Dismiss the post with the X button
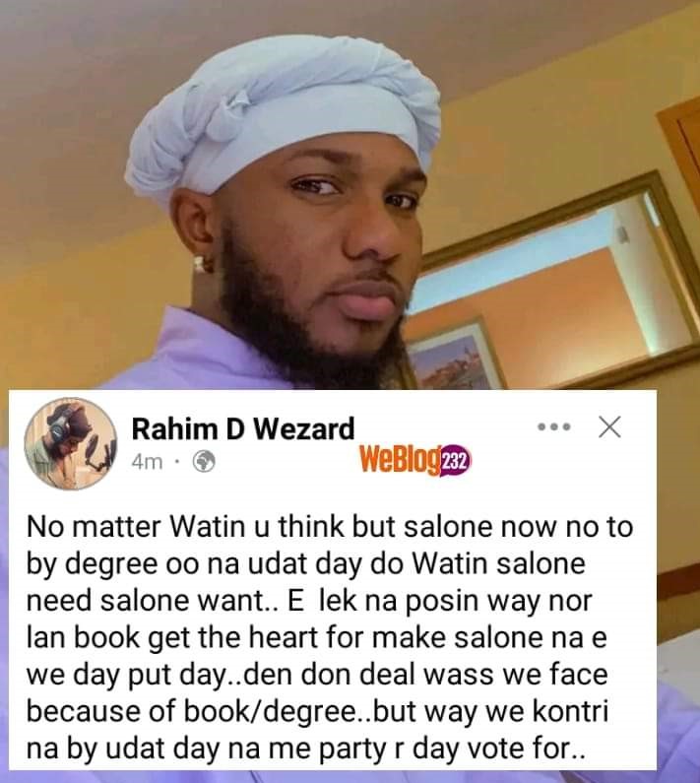 609,426
